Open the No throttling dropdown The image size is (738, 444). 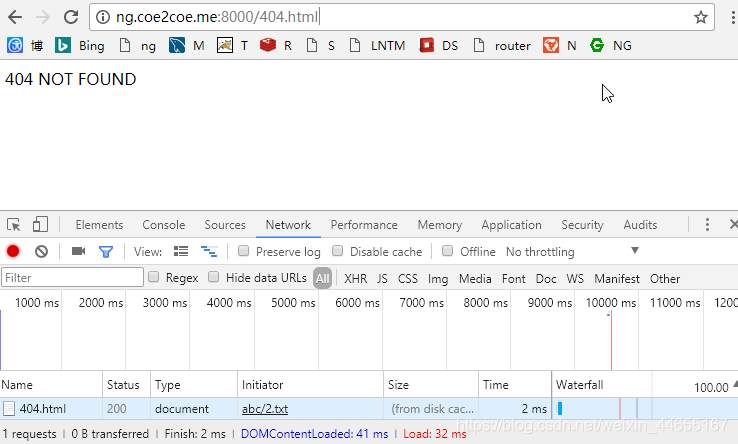pos(572,252)
